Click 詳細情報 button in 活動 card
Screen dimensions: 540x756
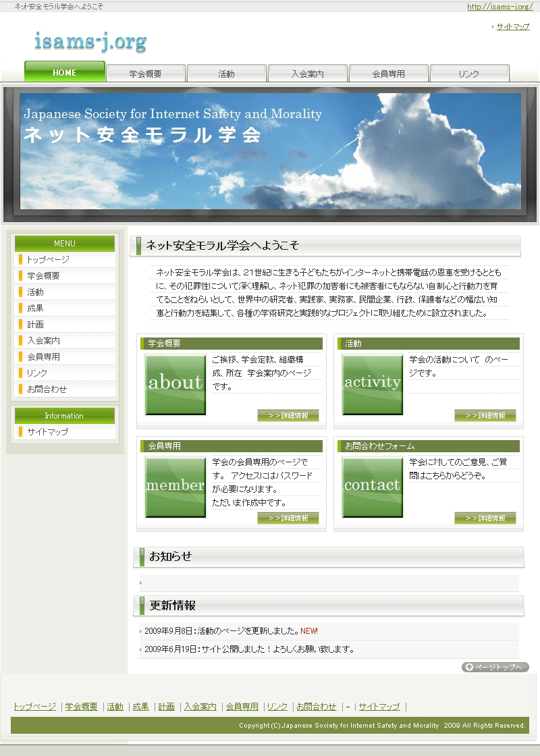click(x=485, y=416)
